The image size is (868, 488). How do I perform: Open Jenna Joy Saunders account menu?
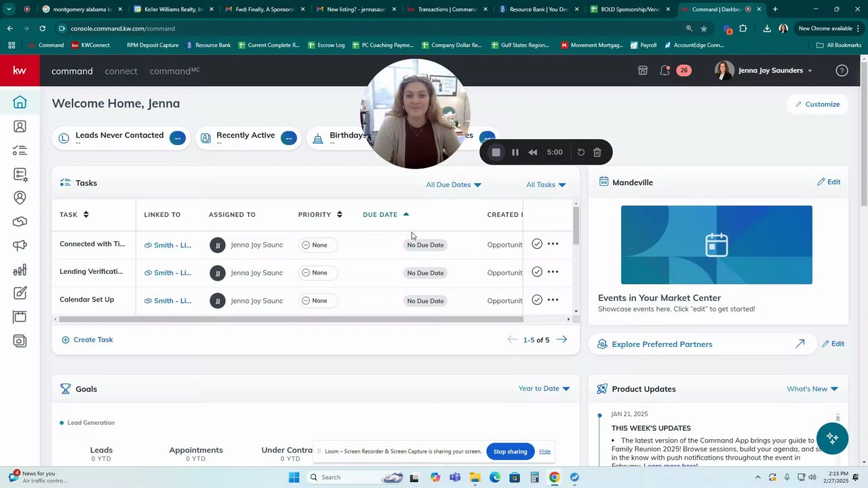(x=764, y=70)
